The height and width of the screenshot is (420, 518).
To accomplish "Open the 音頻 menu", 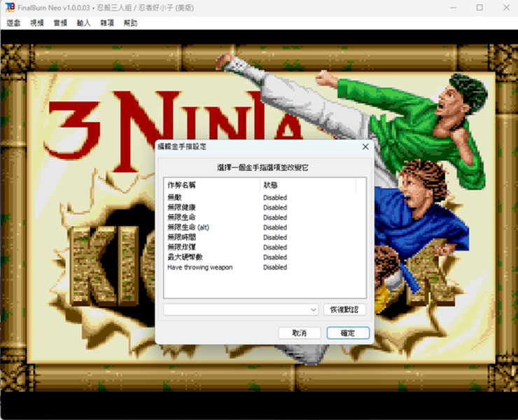I will point(60,23).
